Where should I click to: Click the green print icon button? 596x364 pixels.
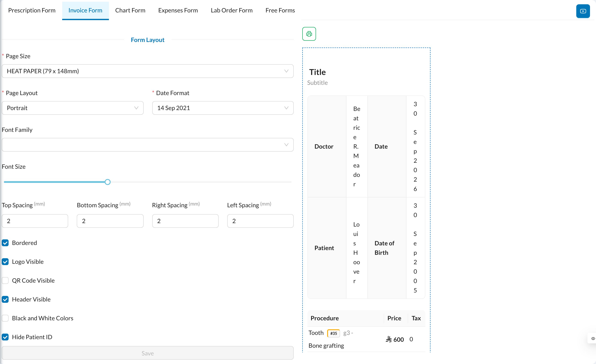tap(309, 34)
